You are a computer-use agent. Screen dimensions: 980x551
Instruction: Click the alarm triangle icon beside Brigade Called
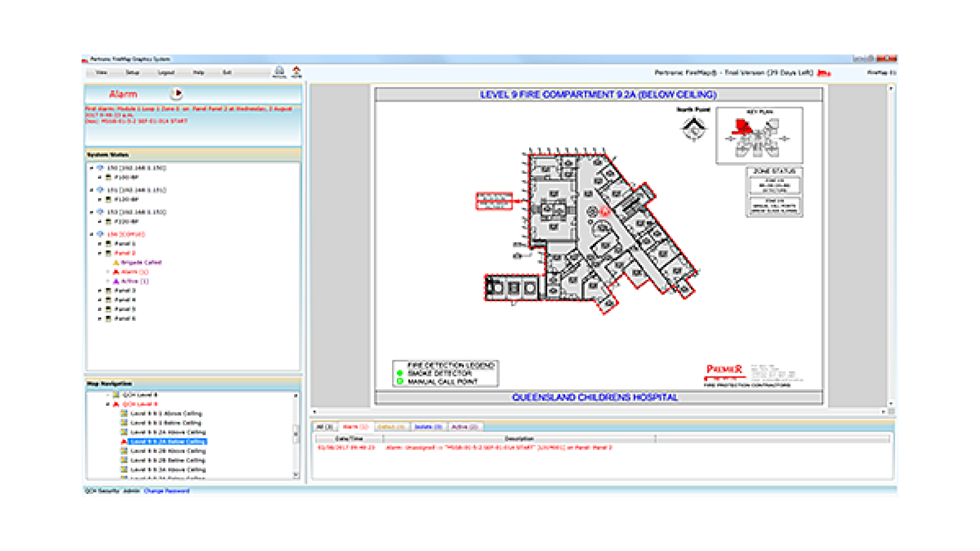click(x=116, y=262)
